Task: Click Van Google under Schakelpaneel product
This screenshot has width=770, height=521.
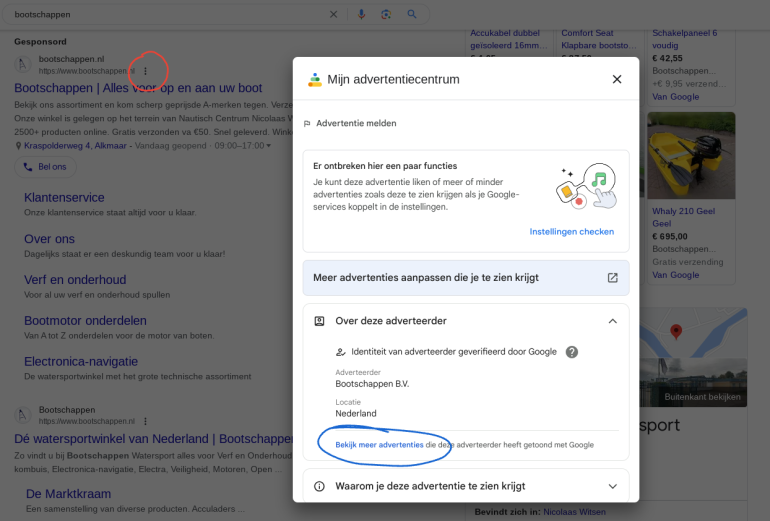Action: pos(675,97)
